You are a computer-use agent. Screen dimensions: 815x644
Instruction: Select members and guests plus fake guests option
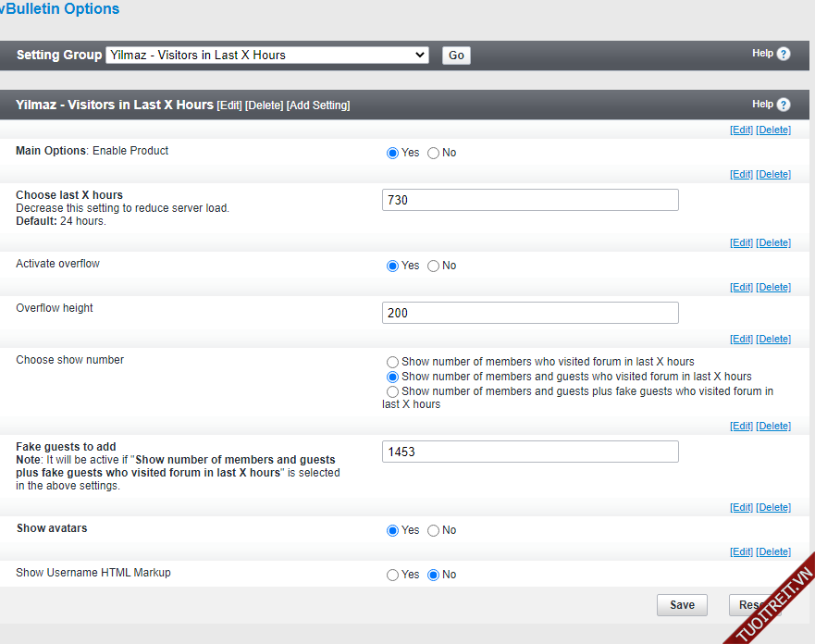tap(393, 391)
